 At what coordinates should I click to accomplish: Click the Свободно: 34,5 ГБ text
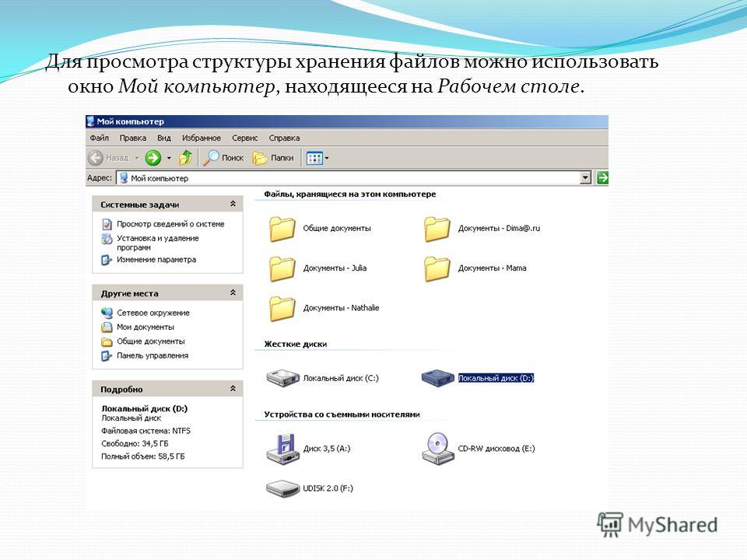(x=135, y=443)
